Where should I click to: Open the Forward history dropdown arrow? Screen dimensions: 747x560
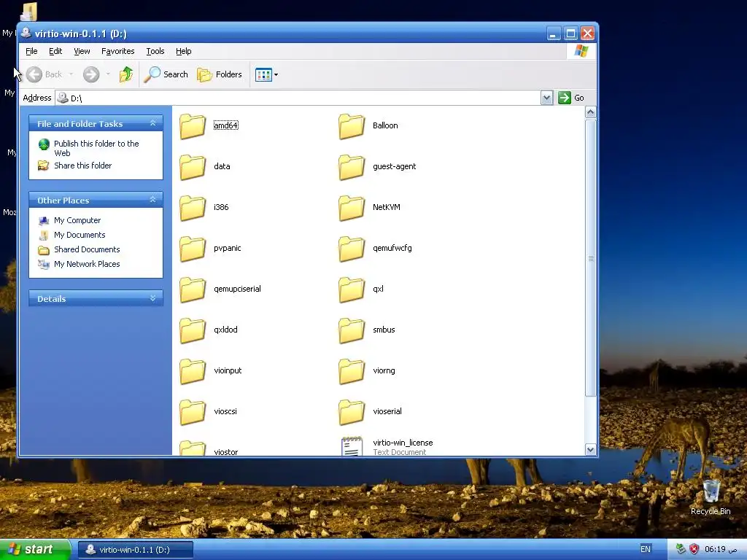108,74
